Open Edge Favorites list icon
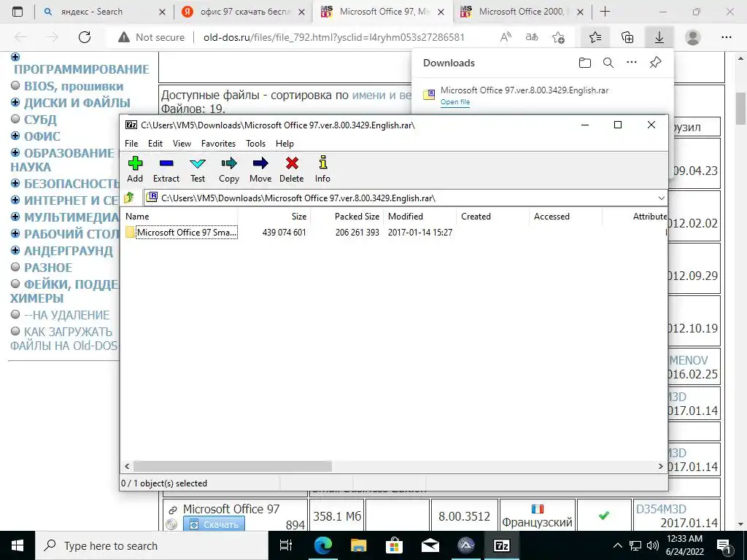 pyautogui.click(x=595, y=37)
